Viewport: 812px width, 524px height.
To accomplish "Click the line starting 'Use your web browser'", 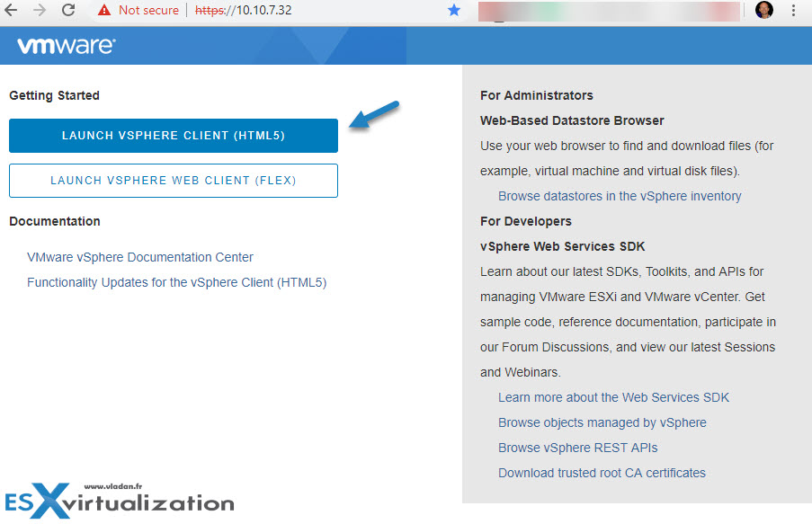I will pos(627,146).
